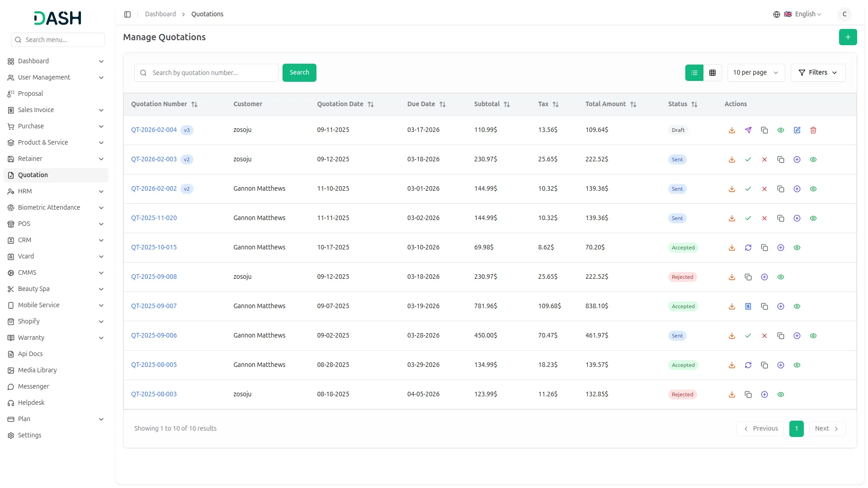Download quotation QT-2025-09-006

tap(731, 336)
